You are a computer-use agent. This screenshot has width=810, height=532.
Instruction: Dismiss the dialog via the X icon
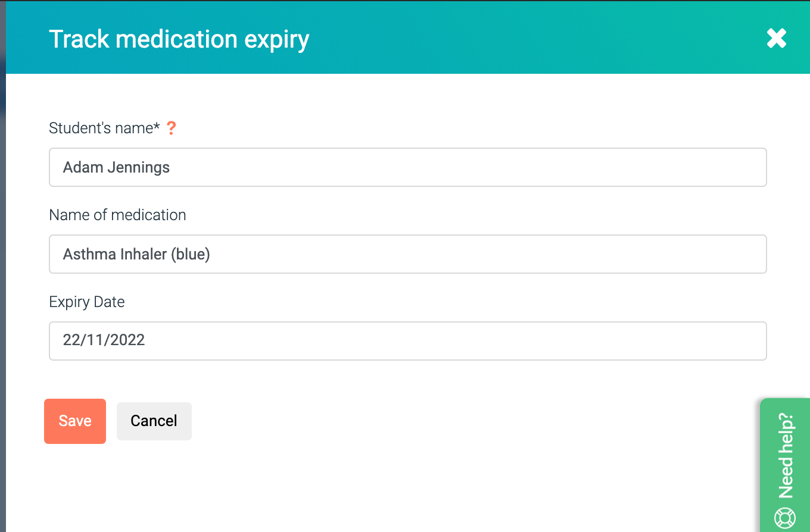point(777,38)
